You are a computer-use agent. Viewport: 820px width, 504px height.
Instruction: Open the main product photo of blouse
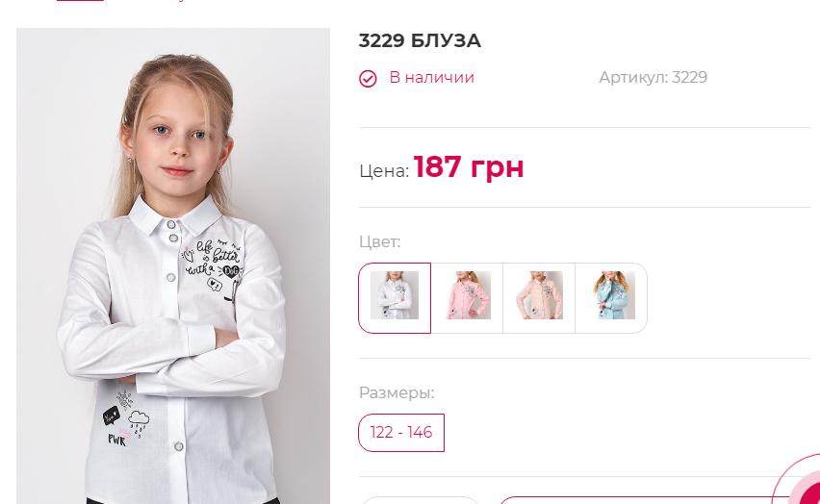click(173, 266)
